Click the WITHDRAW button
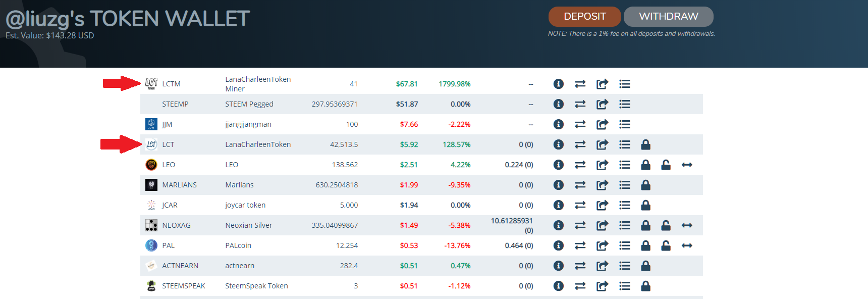The image size is (868, 299). pyautogui.click(x=669, y=17)
